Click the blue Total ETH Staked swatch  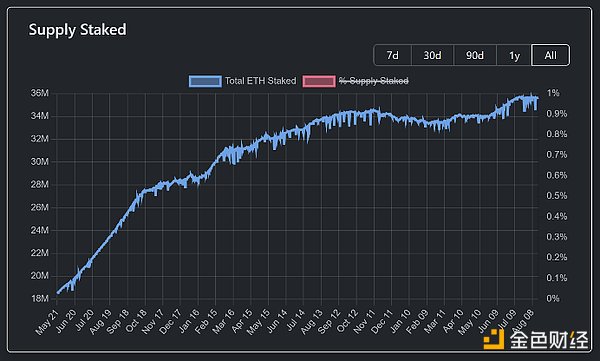[205, 81]
